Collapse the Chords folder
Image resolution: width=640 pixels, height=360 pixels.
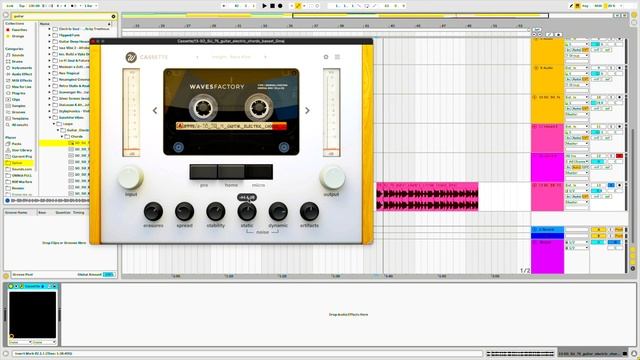coord(62,136)
